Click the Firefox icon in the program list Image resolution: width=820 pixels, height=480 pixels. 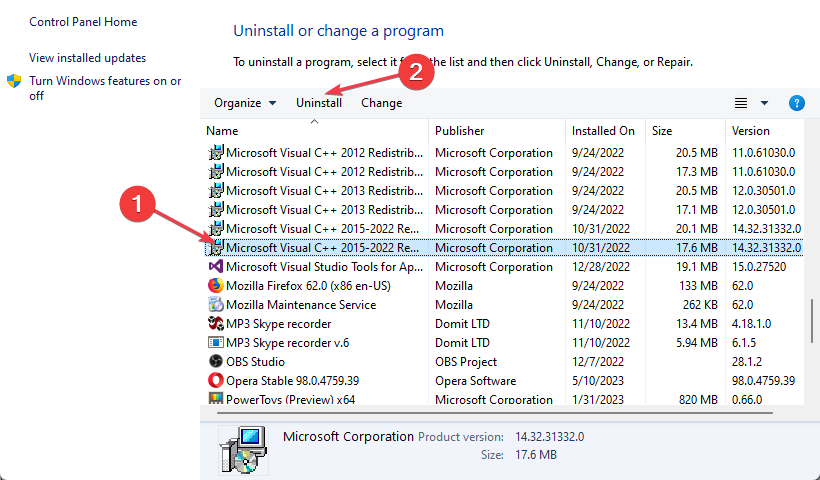click(215, 285)
